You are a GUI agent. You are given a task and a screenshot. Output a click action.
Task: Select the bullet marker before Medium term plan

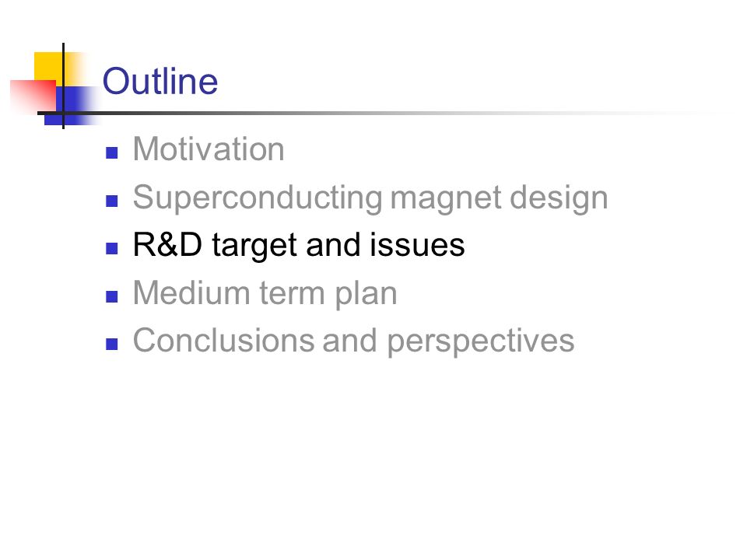pos(111,296)
